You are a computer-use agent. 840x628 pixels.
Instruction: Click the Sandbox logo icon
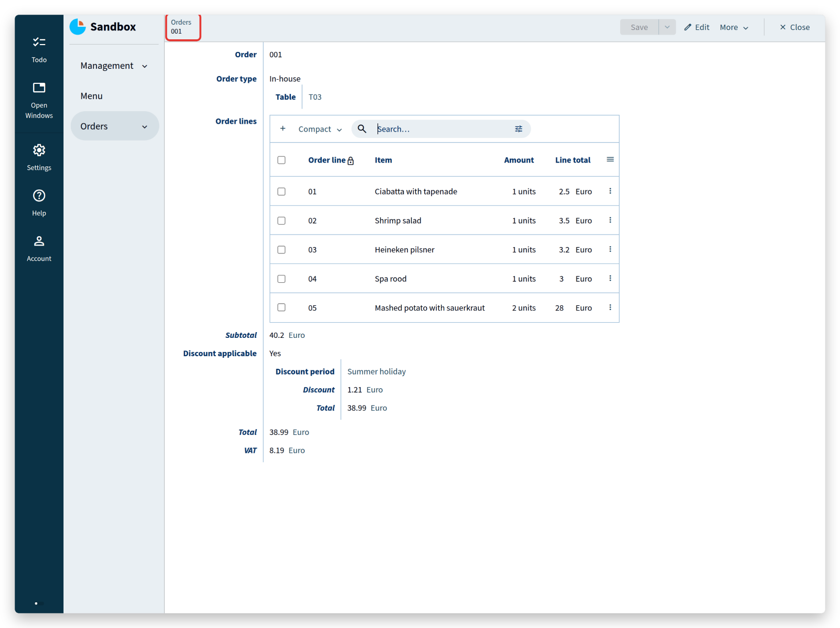click(78, 27)
